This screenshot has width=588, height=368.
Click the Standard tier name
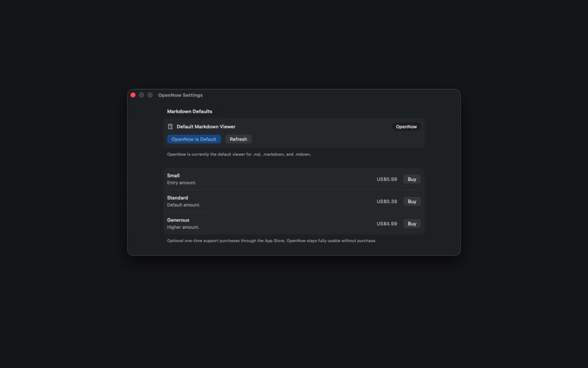[x=177, y=197]
